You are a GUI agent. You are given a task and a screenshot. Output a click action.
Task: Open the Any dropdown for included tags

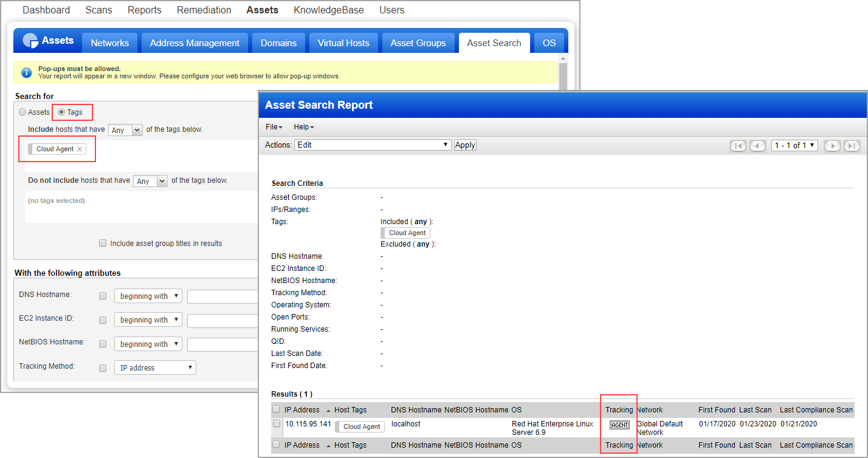(x=125, y=129)
